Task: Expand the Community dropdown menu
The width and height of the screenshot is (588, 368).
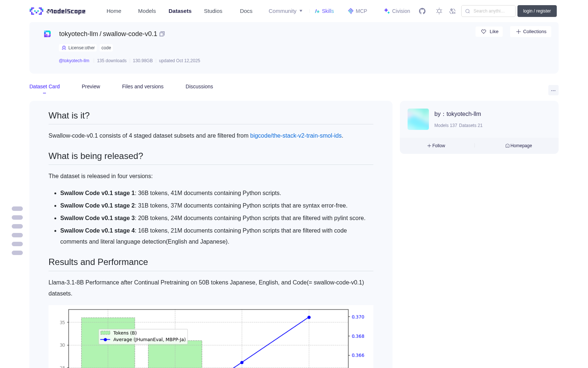Action: coord(286,11)
